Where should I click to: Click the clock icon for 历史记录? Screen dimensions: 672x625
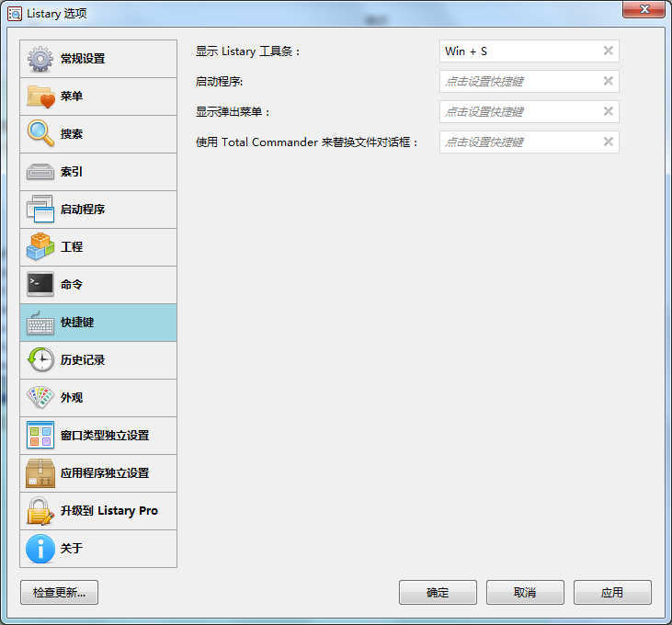[x=40, y=360]
